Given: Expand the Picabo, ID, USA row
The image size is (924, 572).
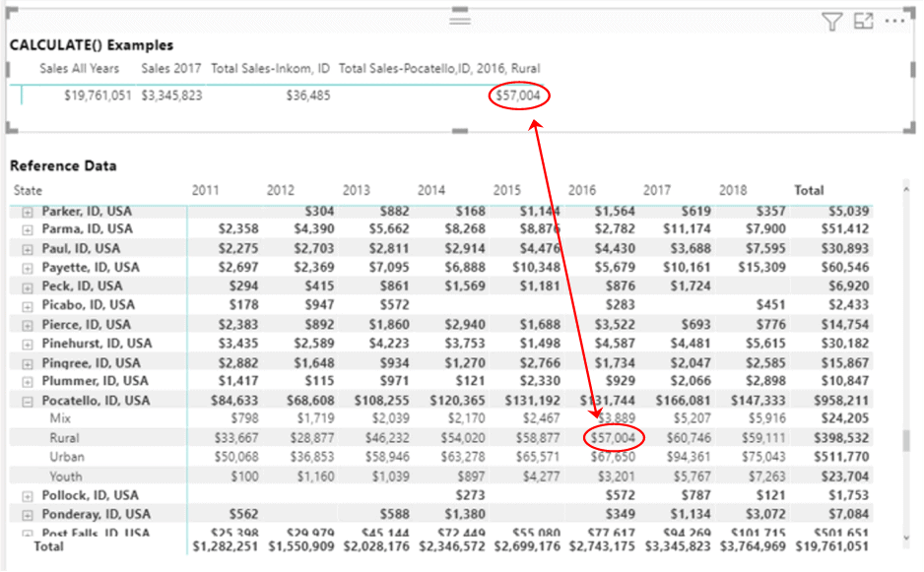Looking at the screenshot, I should tap(28, 306).
